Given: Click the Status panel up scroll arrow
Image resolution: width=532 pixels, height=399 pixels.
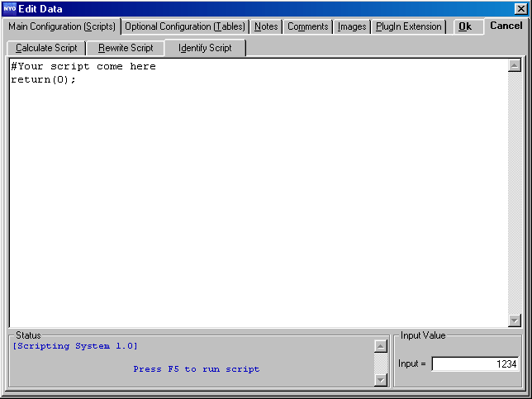Looking at the screenshot, I should 381,346.
